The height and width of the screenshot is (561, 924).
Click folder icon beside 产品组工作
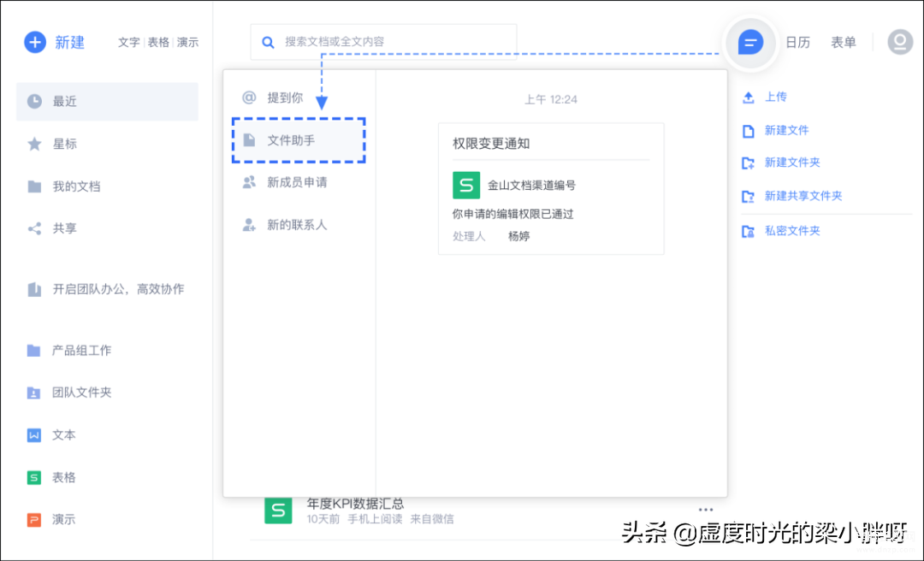click(33, 351)
